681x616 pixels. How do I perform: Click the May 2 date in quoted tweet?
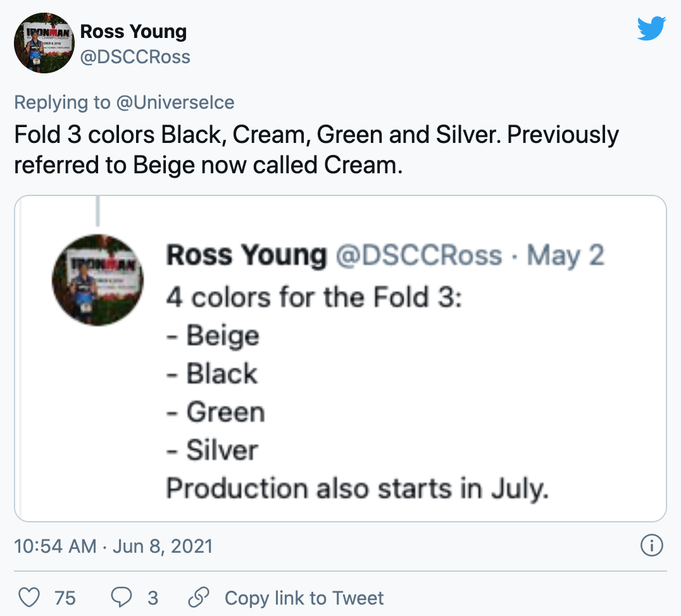coord(565,256)
